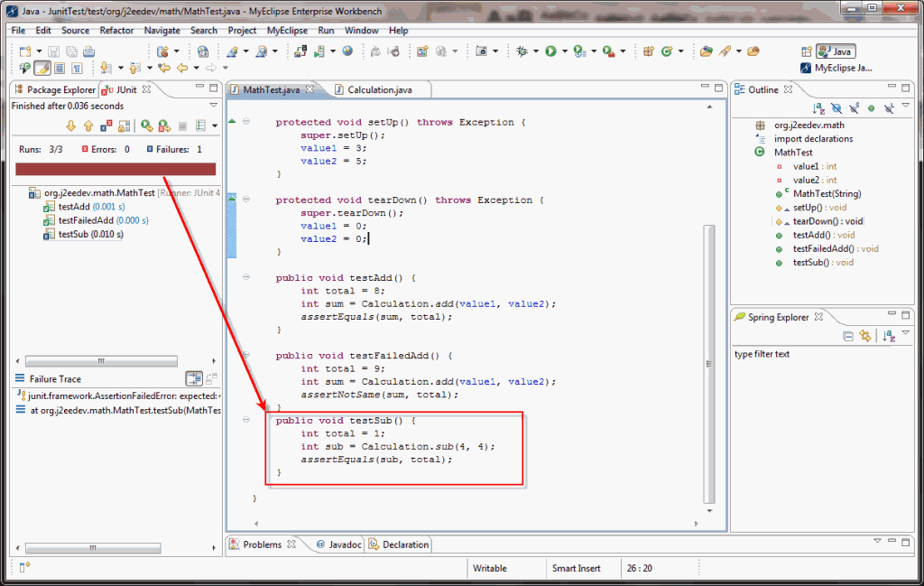Viewport: 924px width, 586px height.
Task: Toggle Show Failures Only in JUnit
Action: (106, 126)
